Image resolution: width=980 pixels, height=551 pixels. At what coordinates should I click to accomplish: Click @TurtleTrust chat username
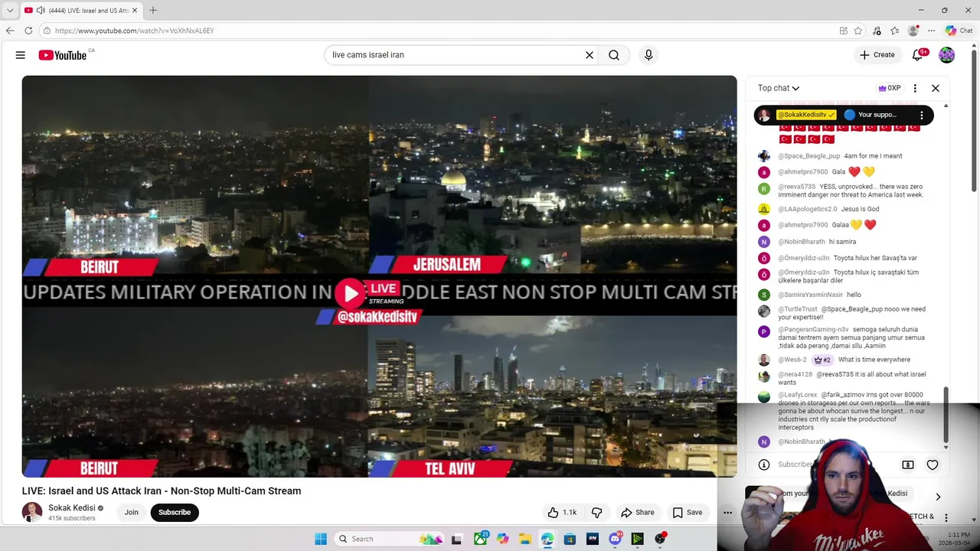pyautogui.click(x=798, y=309)
